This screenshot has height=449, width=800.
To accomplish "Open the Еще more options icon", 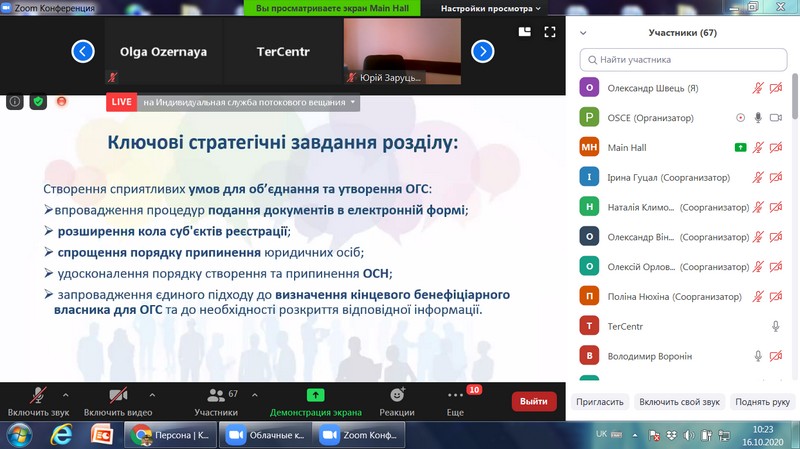I will coord(455,396).
